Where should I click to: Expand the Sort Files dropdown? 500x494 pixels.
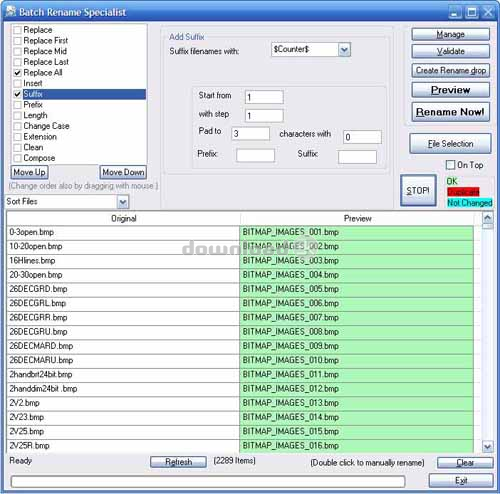coord(123,202)
